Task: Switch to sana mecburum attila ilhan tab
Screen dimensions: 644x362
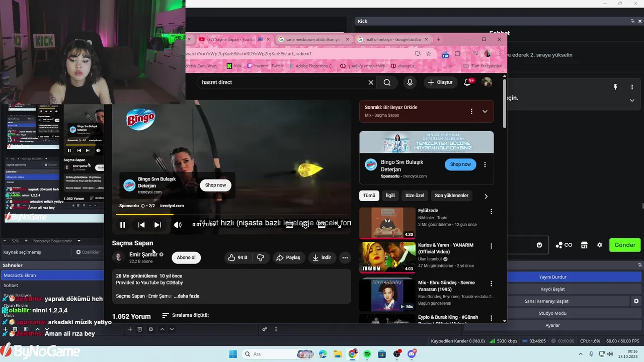Action: point(313,39)
